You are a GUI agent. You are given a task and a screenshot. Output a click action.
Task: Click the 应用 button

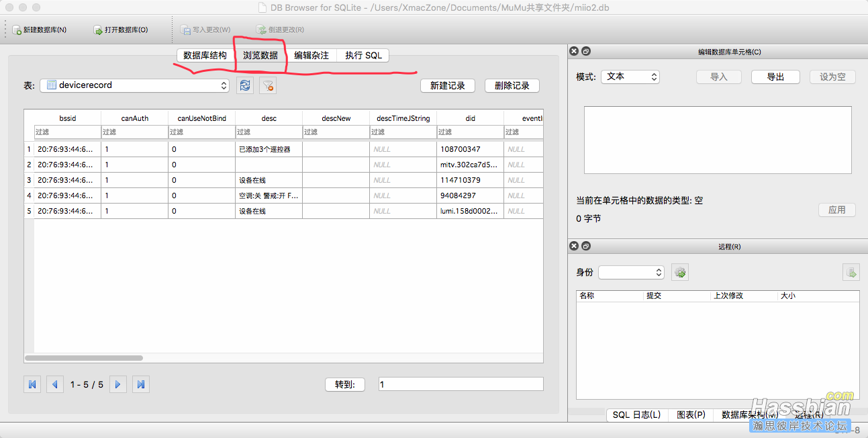(836, 210)
